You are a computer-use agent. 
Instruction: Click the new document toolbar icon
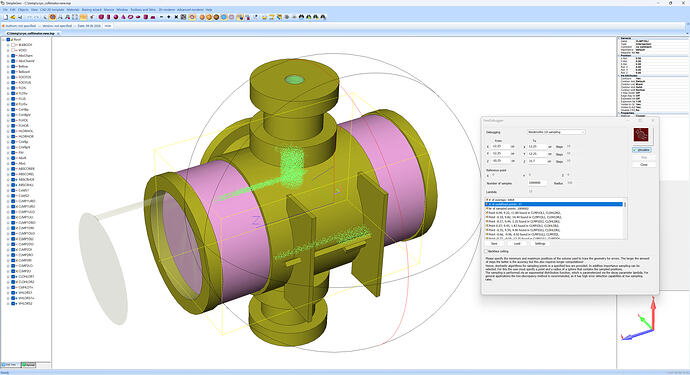click(x=6, y=17)
